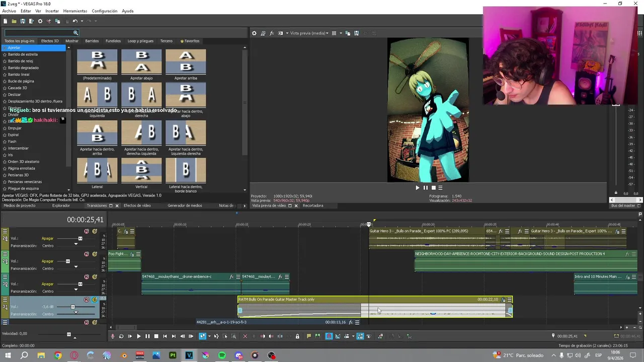The width and height of the screenshot is (644, 362).
Task: Play the timeline from the transport bar
Action: coord(139,336)
